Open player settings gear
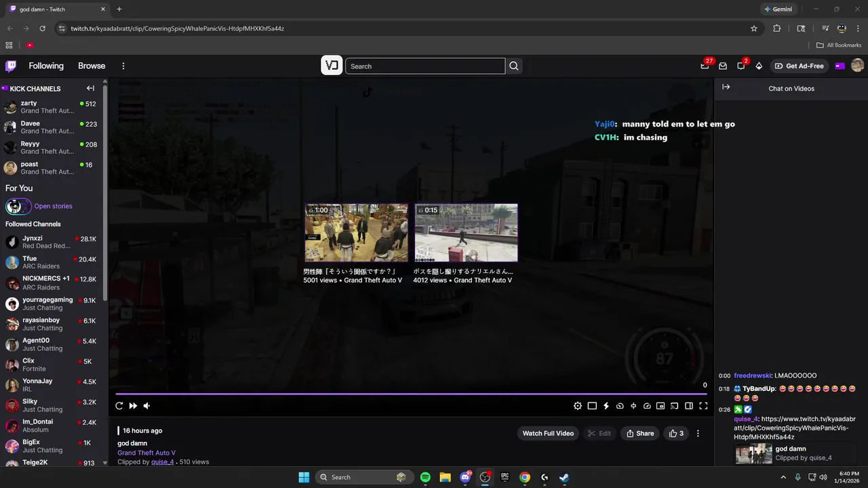This screenshot has height=488, width=868. click(578, 406)
